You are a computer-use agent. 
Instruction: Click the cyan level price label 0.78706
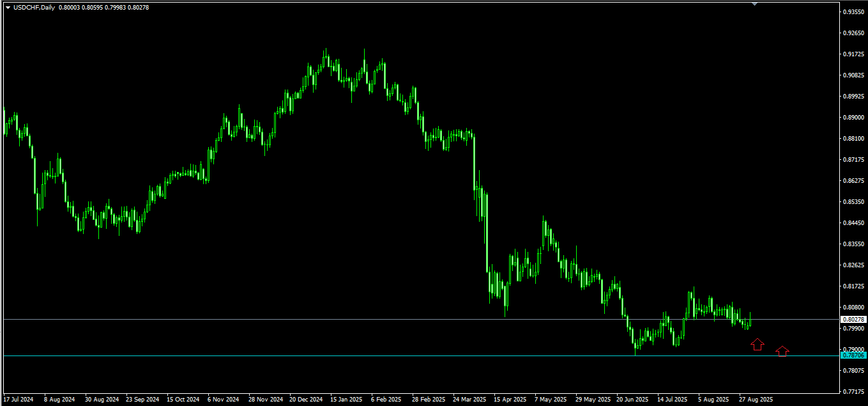pyautogui.click(x=853, y=355)
